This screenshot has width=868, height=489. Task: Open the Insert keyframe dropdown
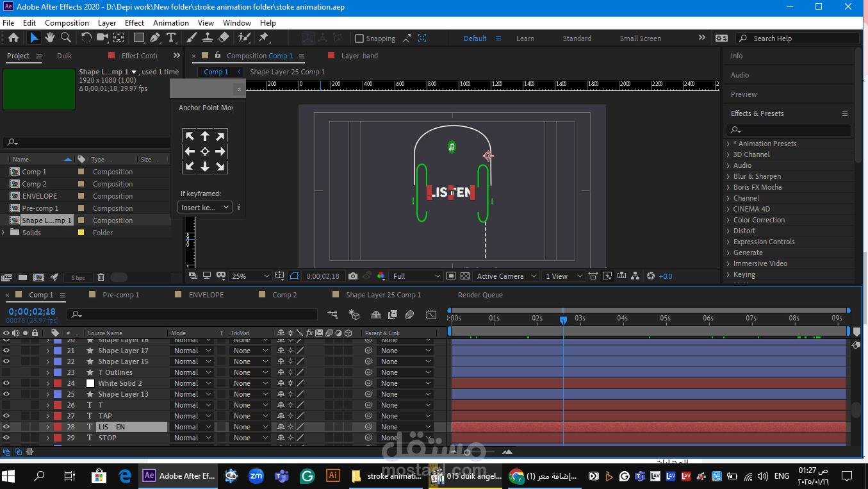tap(205, 208)
